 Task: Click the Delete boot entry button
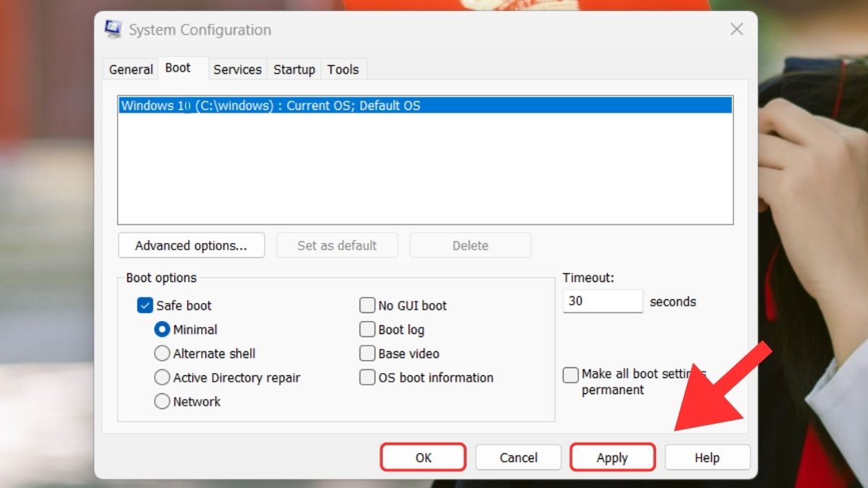point(470,245)
